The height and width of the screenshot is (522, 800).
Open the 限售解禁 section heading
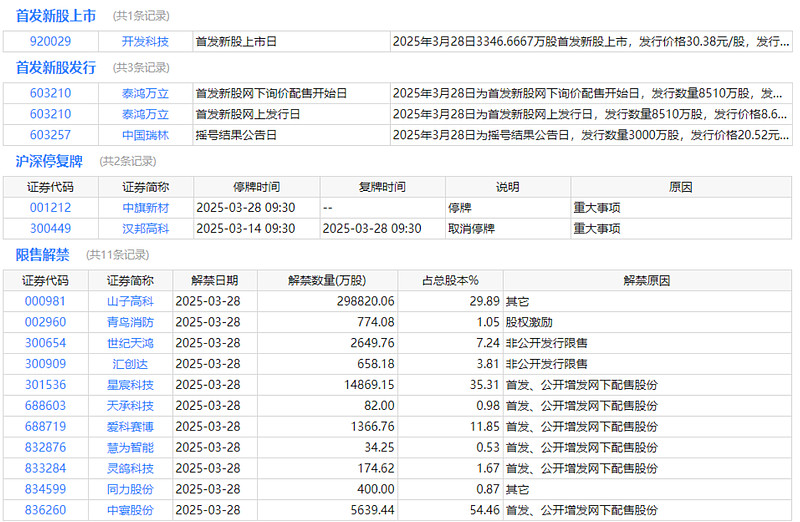pos(42,255)
